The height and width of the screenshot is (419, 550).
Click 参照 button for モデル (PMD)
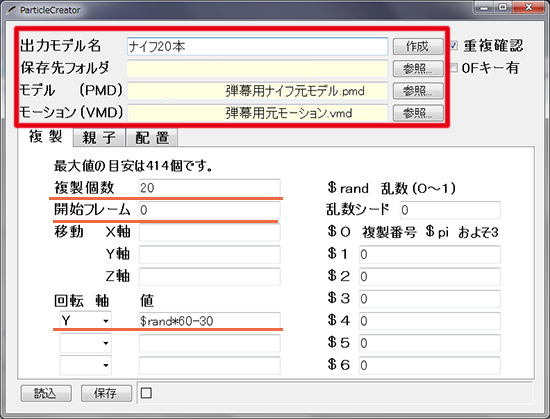(x=418, y=91)
